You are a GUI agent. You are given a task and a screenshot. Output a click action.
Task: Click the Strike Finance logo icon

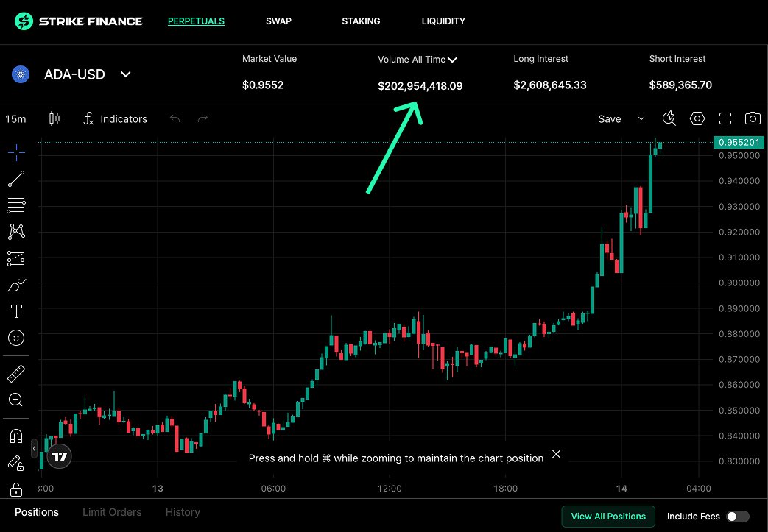[x=24, y=21]
